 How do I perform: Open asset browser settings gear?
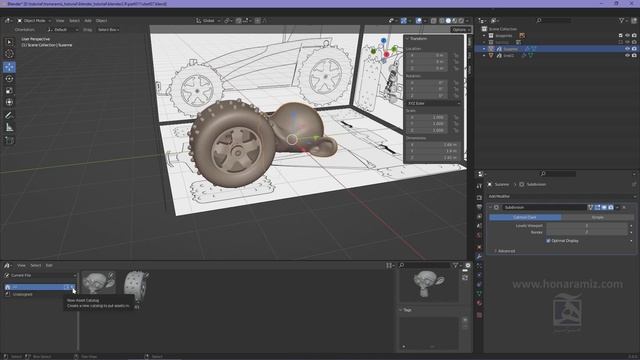pyautogui.click(x=468, y=265)
